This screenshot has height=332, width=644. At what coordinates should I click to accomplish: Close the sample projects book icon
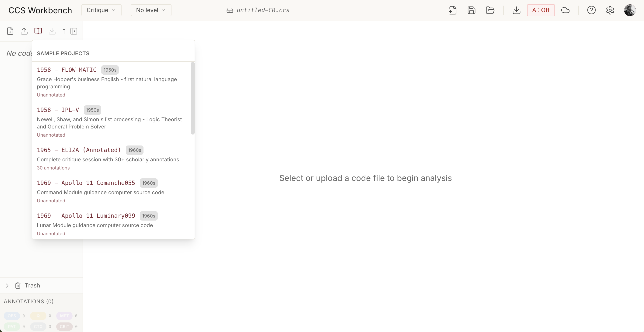38,31
